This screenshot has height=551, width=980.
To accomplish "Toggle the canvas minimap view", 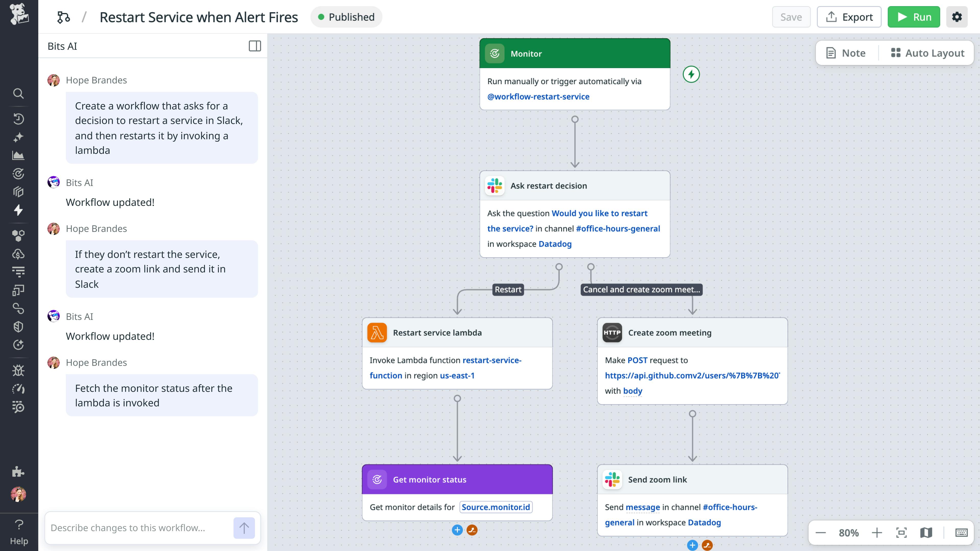I will [x=926, y=533].
